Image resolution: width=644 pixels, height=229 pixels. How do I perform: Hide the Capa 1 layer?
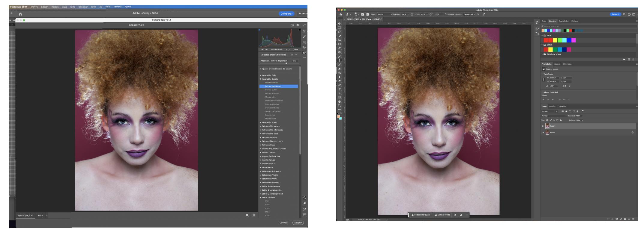(543, 126)
